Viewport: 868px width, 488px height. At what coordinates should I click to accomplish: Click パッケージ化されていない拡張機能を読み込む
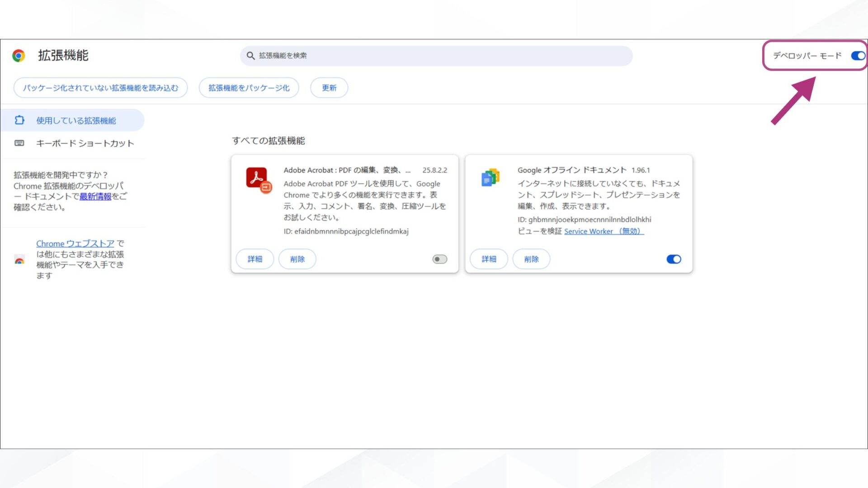101,88
